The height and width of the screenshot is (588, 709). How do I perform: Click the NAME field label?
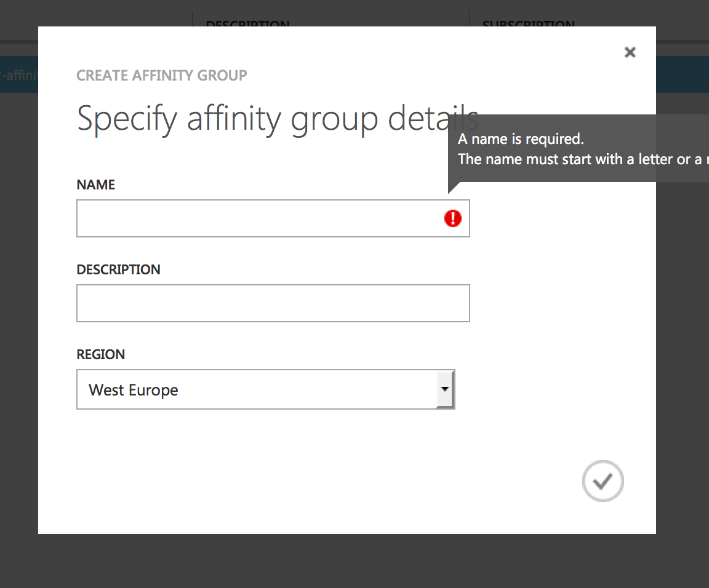point(96,185)
